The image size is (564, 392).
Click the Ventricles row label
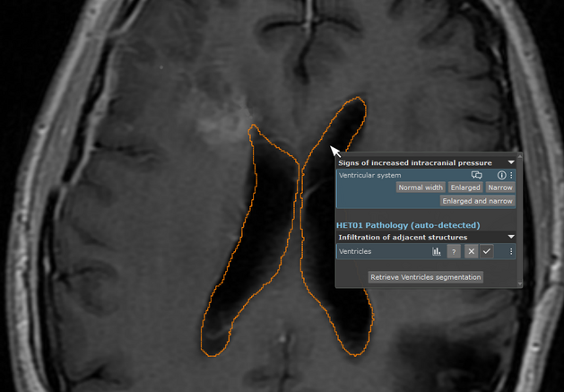pos(355,252)
